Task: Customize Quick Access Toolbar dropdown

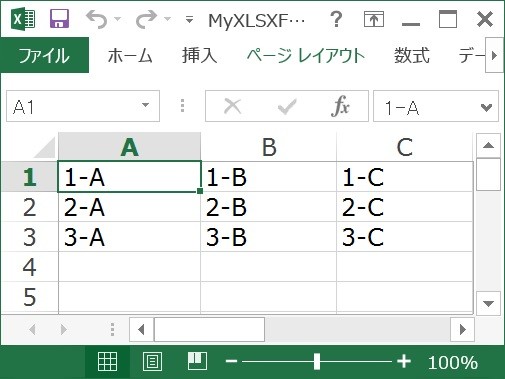Action: coord(189,19)
